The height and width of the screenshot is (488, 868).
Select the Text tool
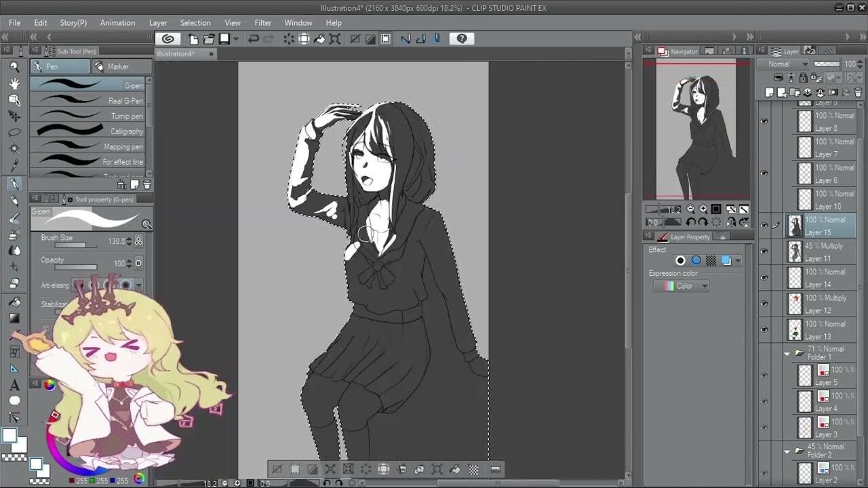(x=14, y=385)
